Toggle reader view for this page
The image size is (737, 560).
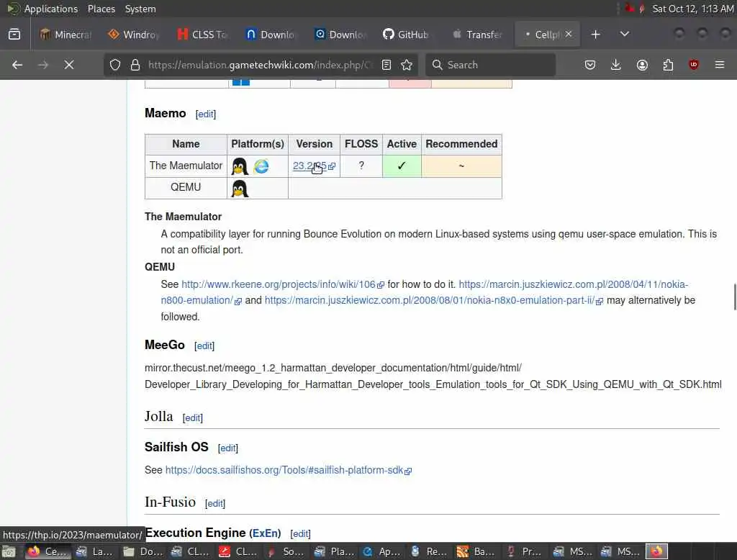click(386, 65)
